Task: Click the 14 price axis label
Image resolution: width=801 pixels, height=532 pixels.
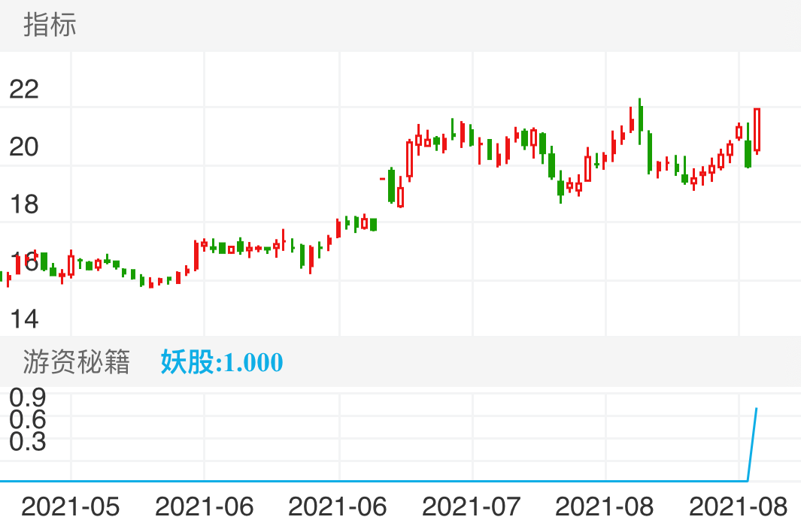Action: (23, 319)
